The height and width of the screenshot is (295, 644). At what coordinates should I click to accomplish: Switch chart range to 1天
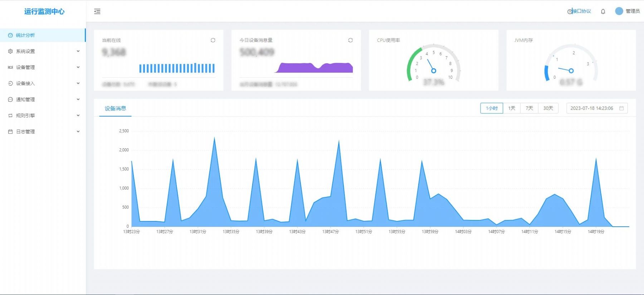[x=512, y=108]
